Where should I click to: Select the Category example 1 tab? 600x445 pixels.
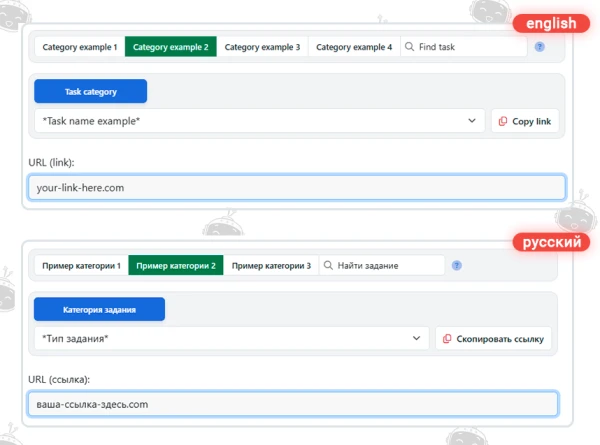(80, 47)
